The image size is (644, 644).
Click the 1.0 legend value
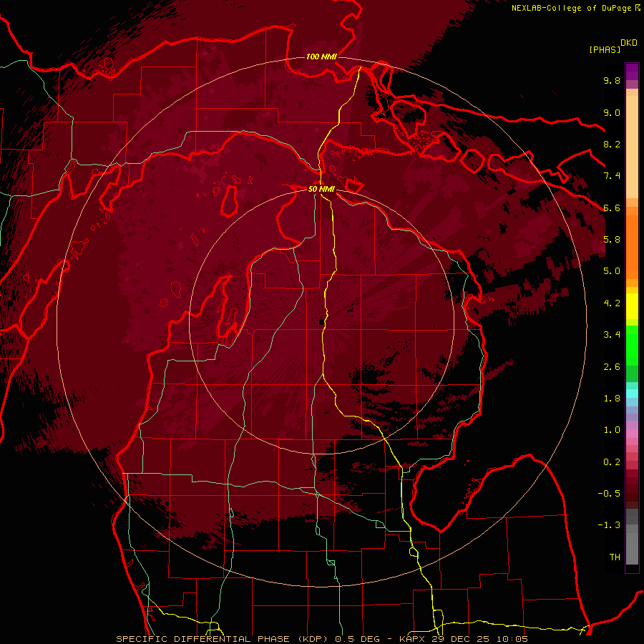pyautogui.click(x=612, y=431)
